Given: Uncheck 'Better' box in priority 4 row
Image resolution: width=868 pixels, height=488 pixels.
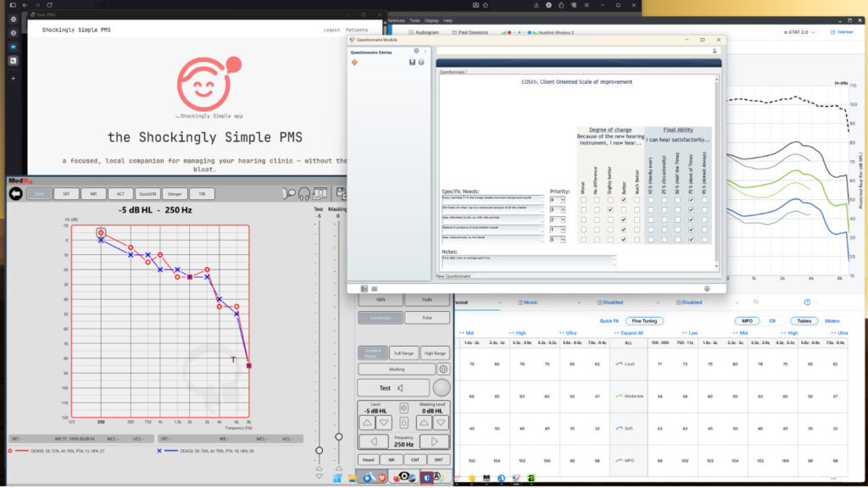Looking at the screenshot, I should [x=624, y=200].
